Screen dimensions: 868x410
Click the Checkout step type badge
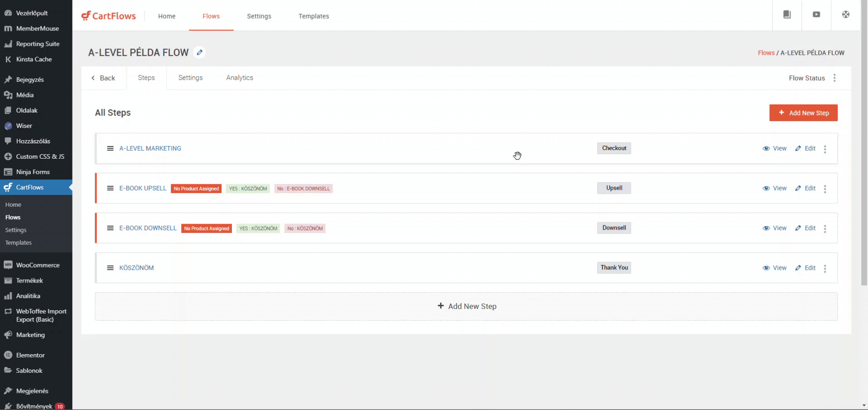(614, 148)
